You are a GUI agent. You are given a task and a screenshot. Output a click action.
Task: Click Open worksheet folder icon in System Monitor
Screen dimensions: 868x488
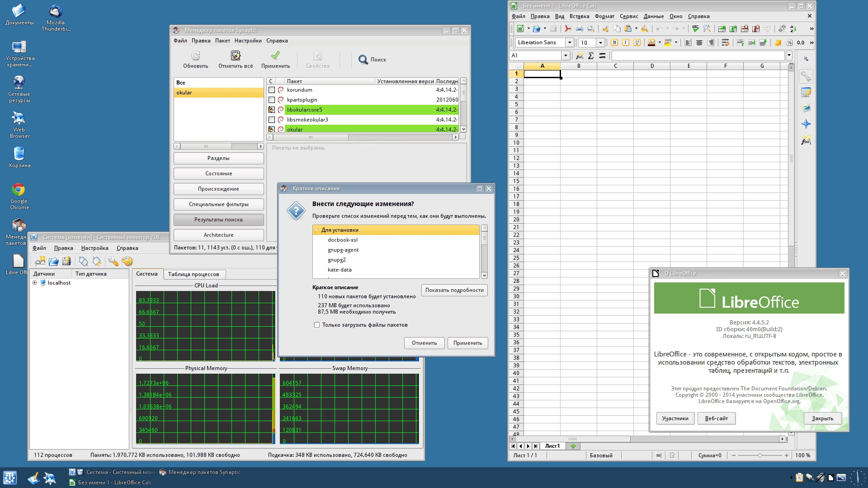[x=53, y=261]
